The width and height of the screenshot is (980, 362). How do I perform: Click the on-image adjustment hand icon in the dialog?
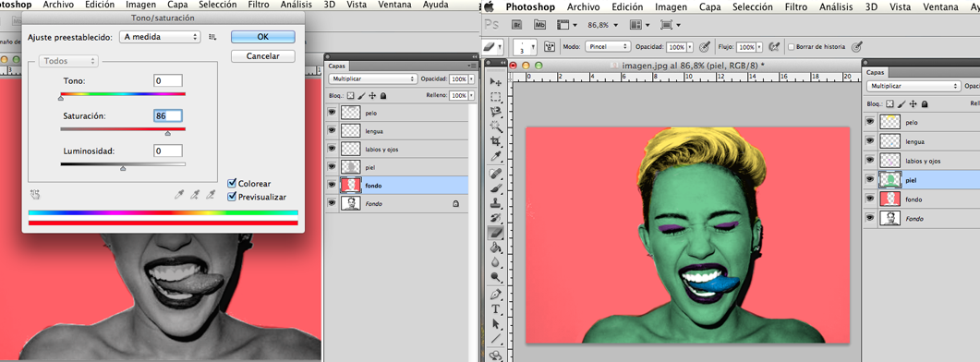point(35,195)
